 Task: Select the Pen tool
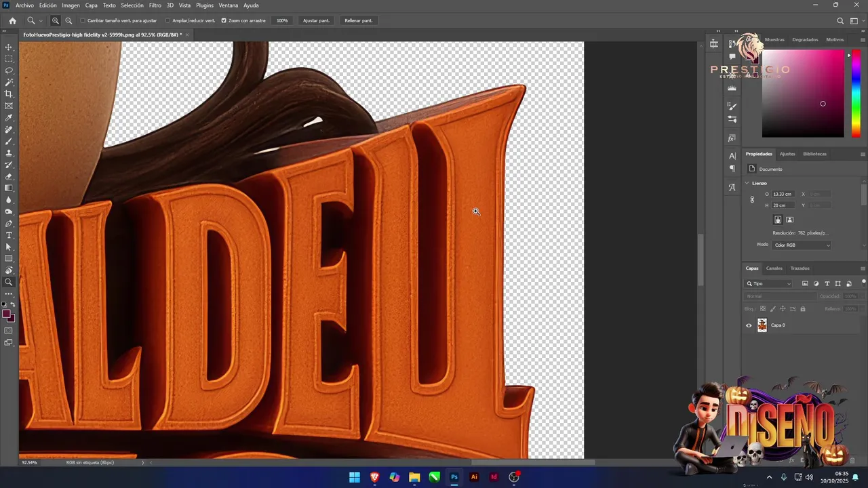pyautogui.click(x=9, y=223)
